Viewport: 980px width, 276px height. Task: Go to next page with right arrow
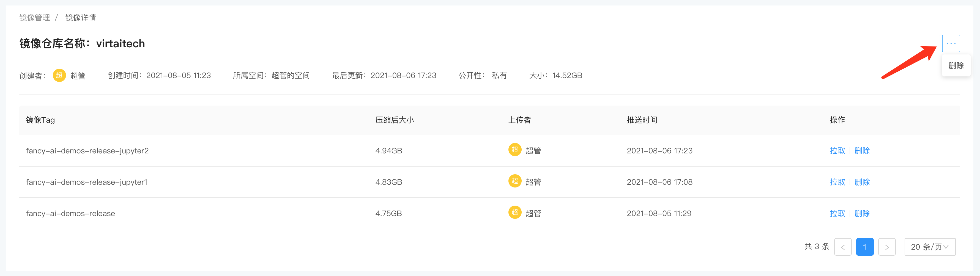coord(886,247)
